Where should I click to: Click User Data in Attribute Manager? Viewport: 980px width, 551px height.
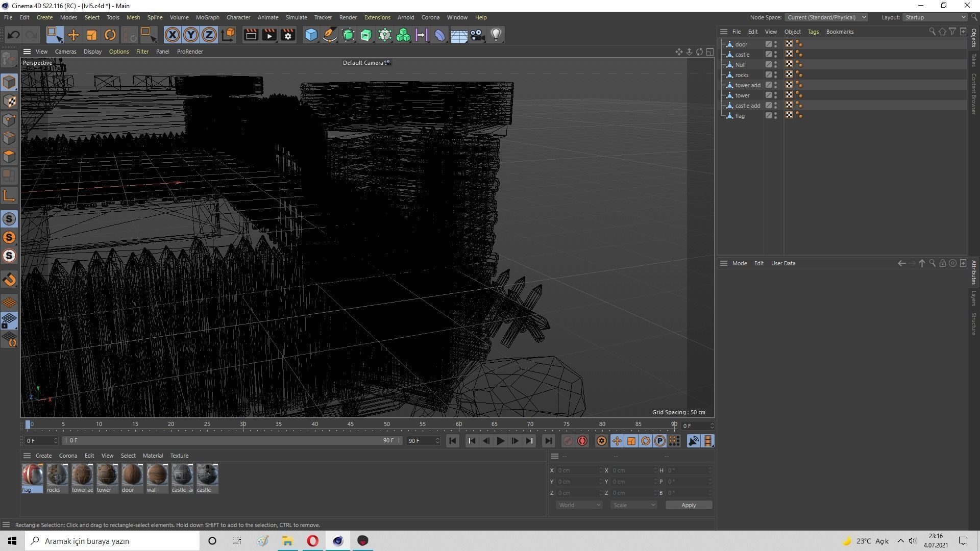(783, 264)
